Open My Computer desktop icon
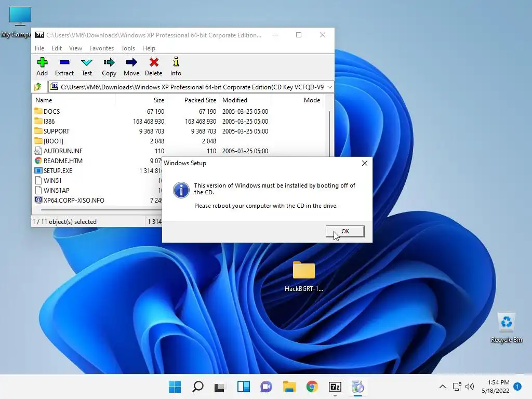This screenshot has height=399, width=532. pyautogui.click(x=20, y=22)
